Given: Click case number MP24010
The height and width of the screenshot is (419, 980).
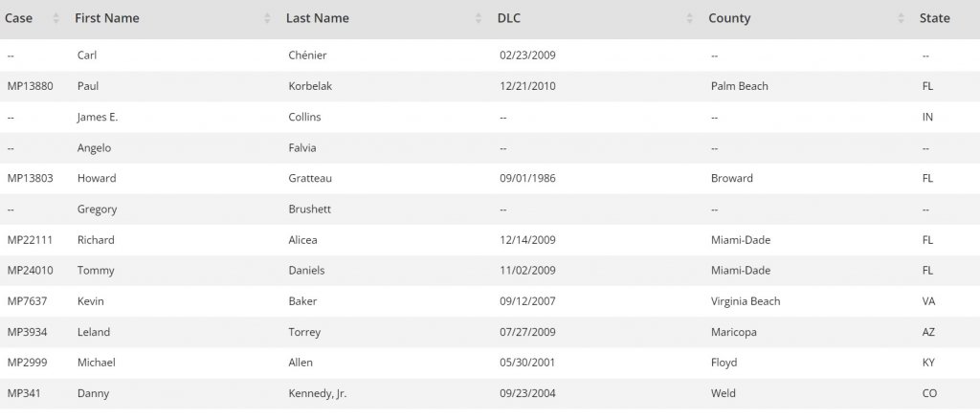Looking at the screenshot, I should pyautogui.click(x=30, y=271).
